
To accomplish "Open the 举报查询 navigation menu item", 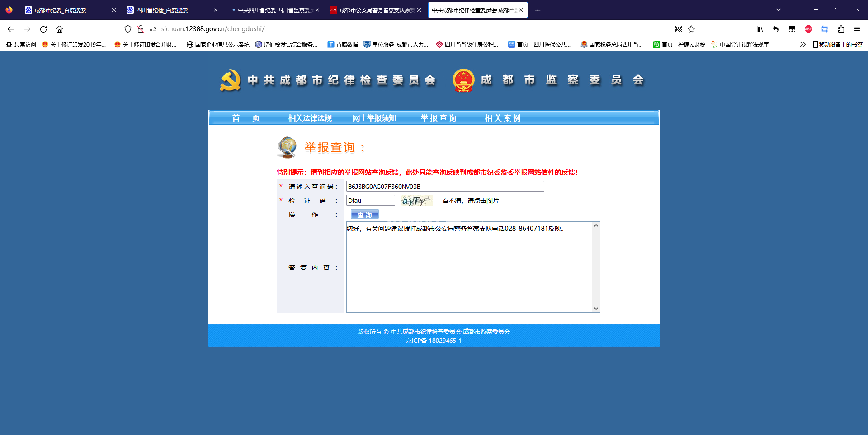I will coord(439,118).
